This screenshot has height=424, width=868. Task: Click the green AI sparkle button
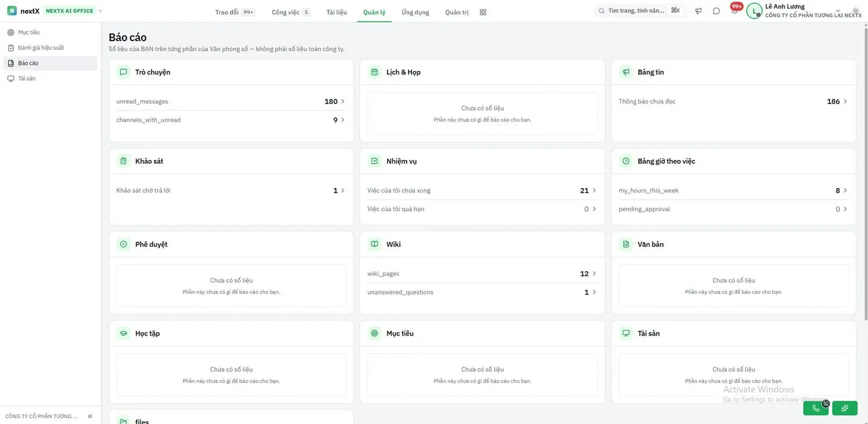(x=845, y=408)
